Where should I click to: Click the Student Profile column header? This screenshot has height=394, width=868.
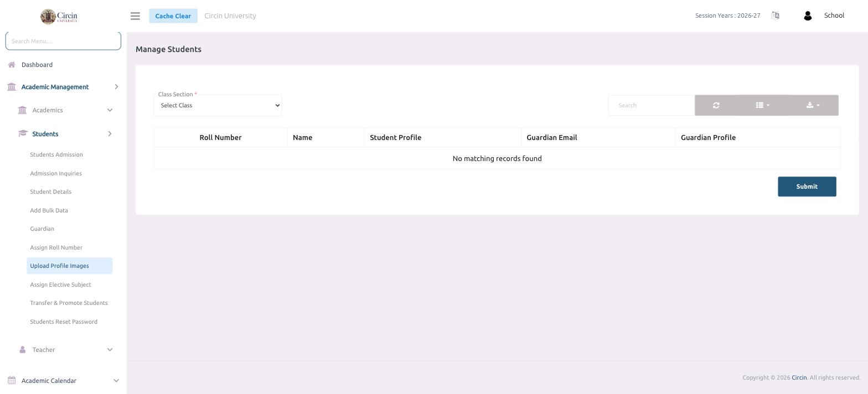point(442,137)
